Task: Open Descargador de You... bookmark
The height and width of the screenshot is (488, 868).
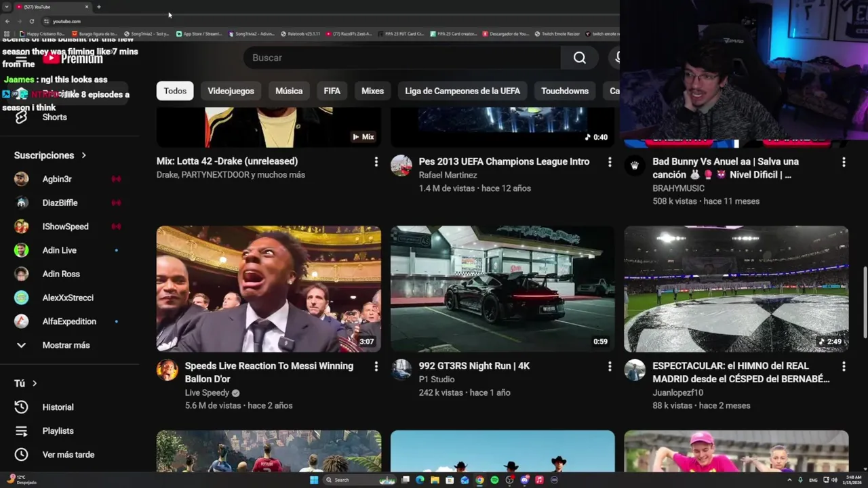Action: (x=506, y=33)
